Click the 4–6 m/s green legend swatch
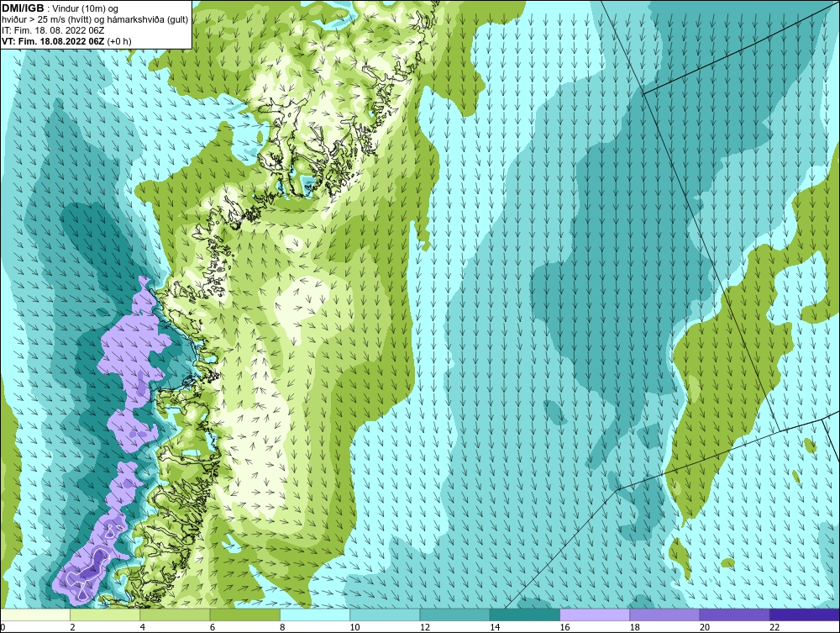 (176, 615)
